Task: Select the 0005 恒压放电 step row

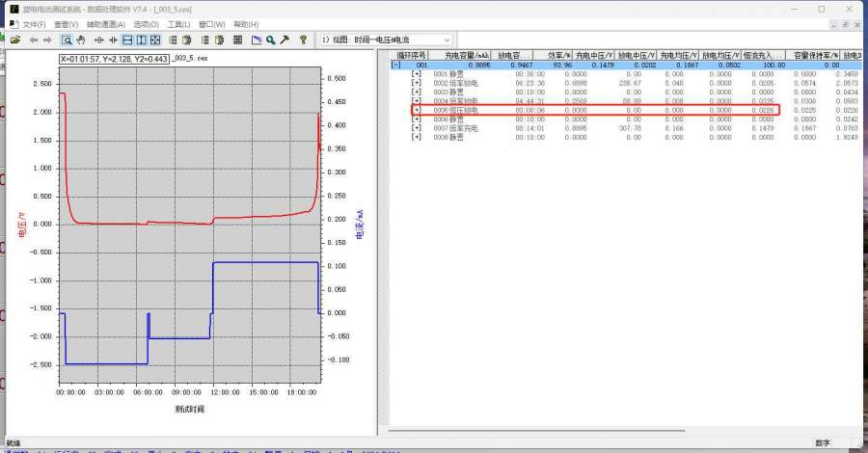Action: tap(457, 110)
